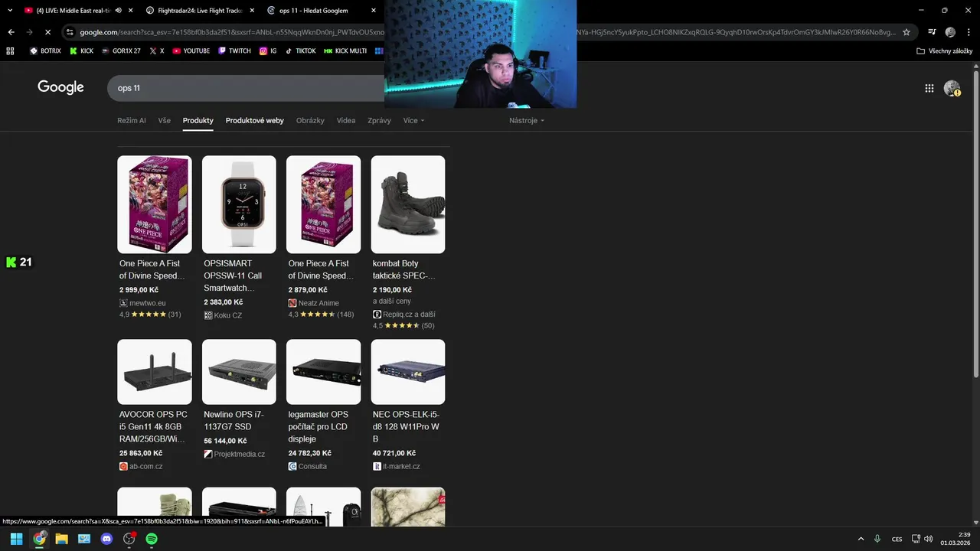Viewport: 980px width, 551px height.
Task: Click the 56 144,00 Kč price
Action: [225, 441]
